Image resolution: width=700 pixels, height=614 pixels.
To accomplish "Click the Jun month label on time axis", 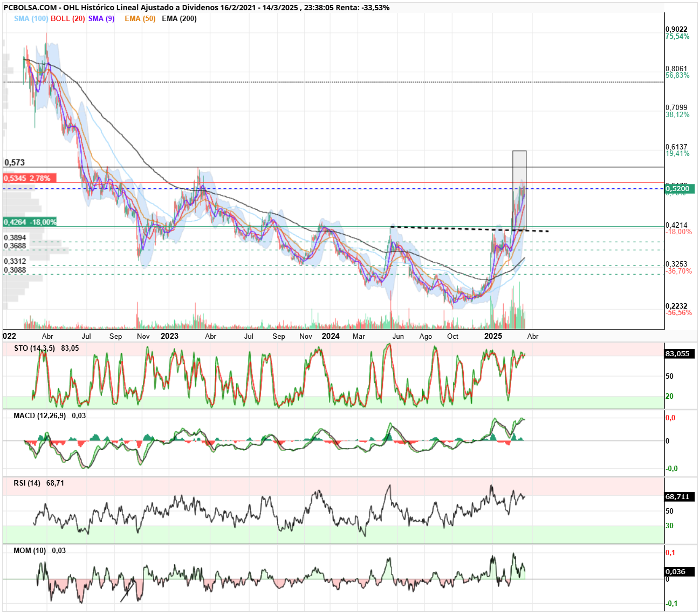I will 398,336.
